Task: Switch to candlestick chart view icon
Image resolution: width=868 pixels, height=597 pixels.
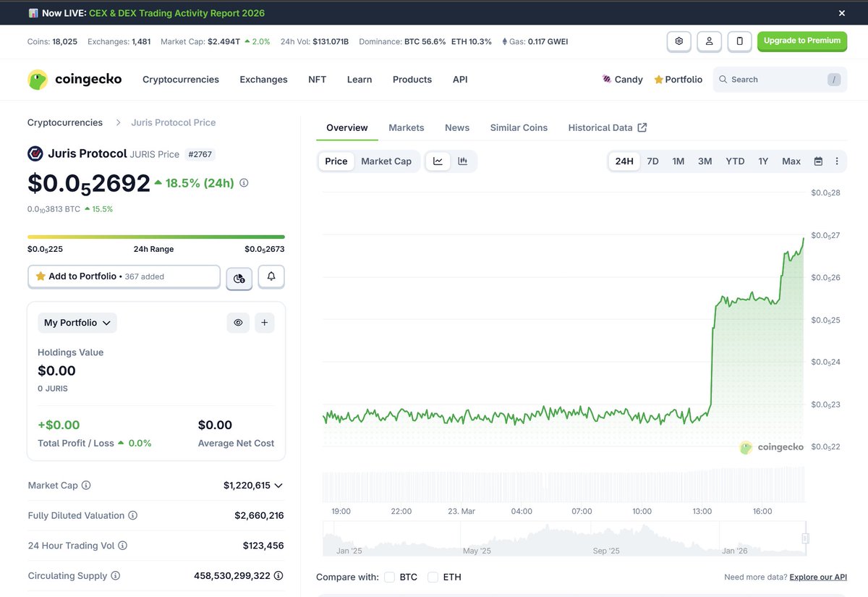Action: pos(463,161)
